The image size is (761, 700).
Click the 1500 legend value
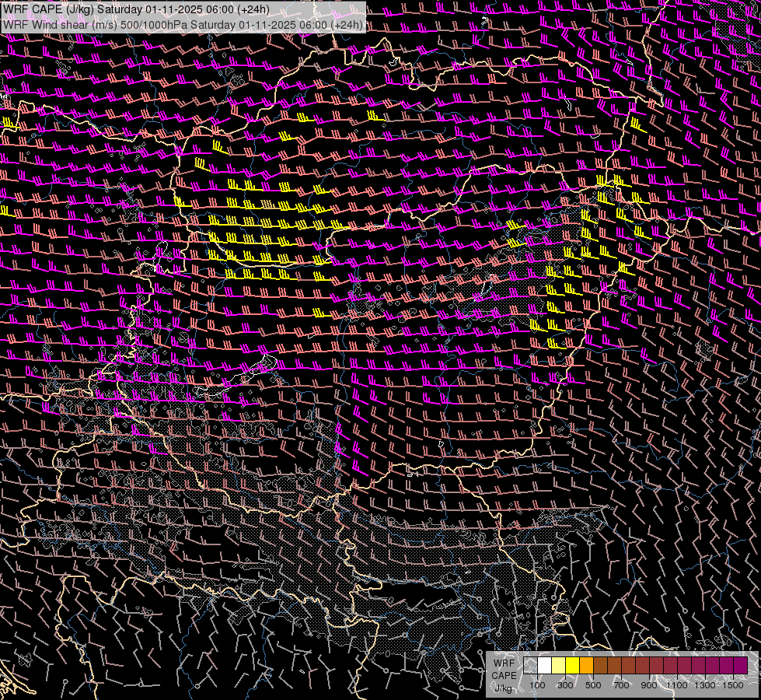point(733,685)
